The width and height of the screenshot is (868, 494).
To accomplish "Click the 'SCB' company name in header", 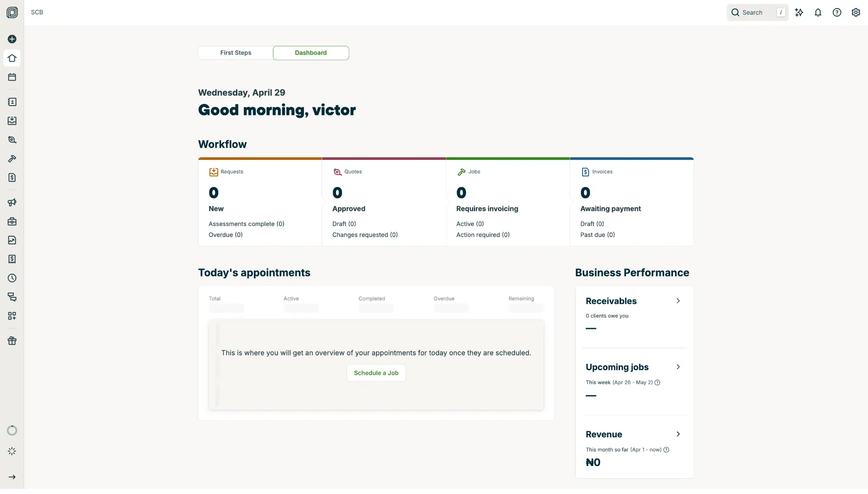I will tap(37, 12).
